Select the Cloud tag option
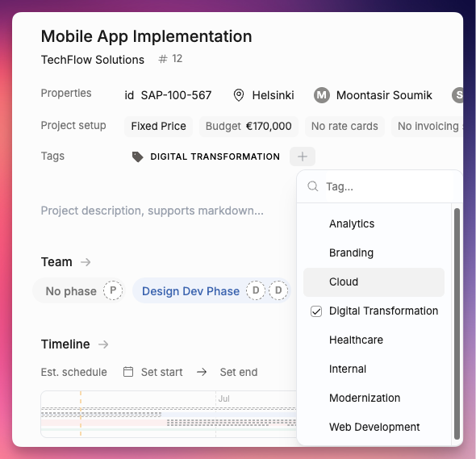This screenshot has width=476, height=459. click(x=374, y=282)
